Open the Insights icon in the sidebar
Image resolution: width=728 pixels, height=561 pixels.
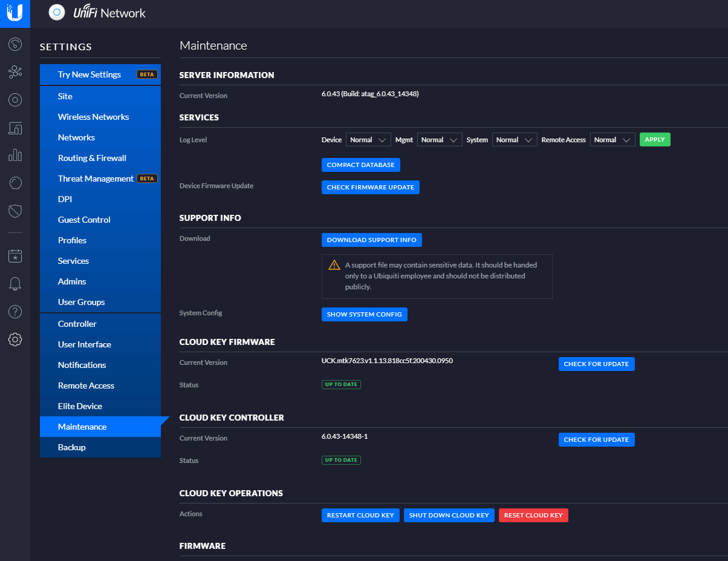(x=15, y=183)
